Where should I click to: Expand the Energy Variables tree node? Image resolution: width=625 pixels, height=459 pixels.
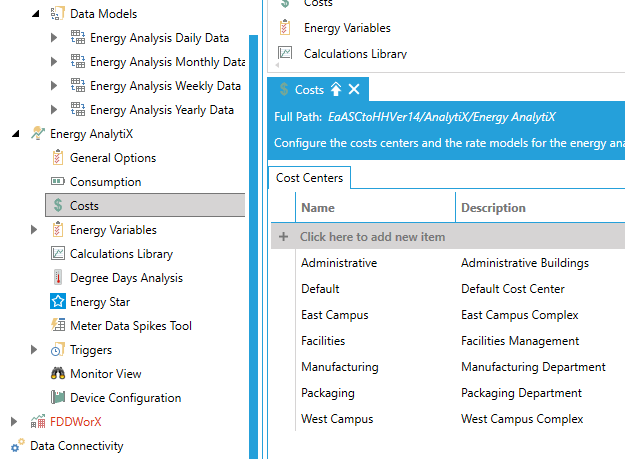(x=35, y=230)
